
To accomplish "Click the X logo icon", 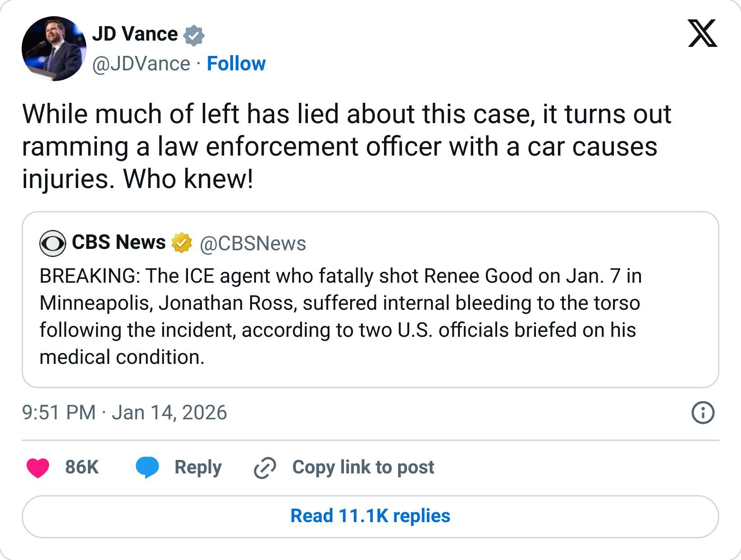I will tap(702, 33).
